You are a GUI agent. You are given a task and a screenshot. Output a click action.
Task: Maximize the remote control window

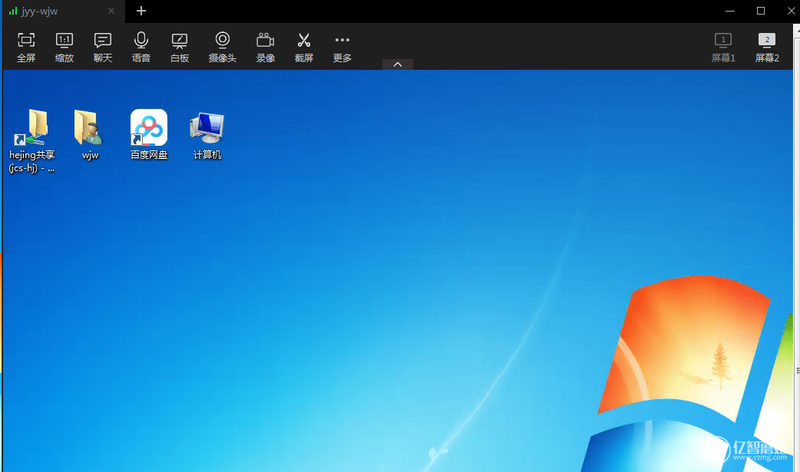[761, 11]
